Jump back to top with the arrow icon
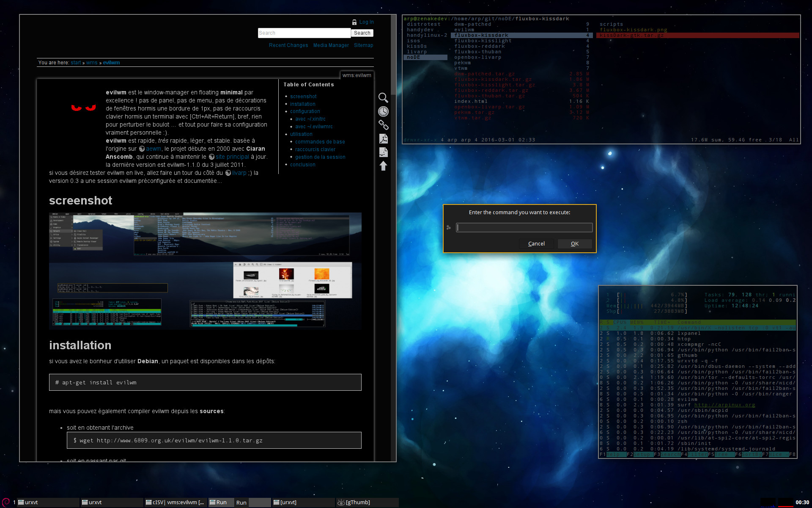Viewport: 812px width, 508px height. tap(383, 166)
